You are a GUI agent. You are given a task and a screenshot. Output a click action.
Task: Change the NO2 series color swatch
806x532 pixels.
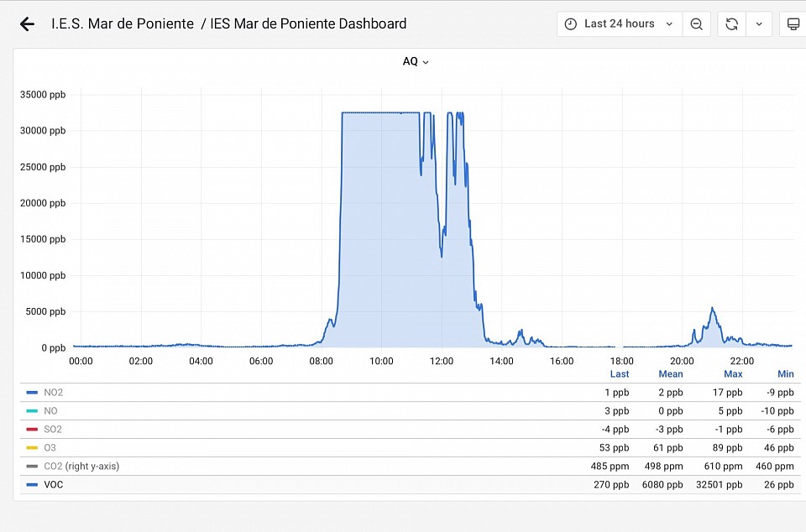(32, 393)
